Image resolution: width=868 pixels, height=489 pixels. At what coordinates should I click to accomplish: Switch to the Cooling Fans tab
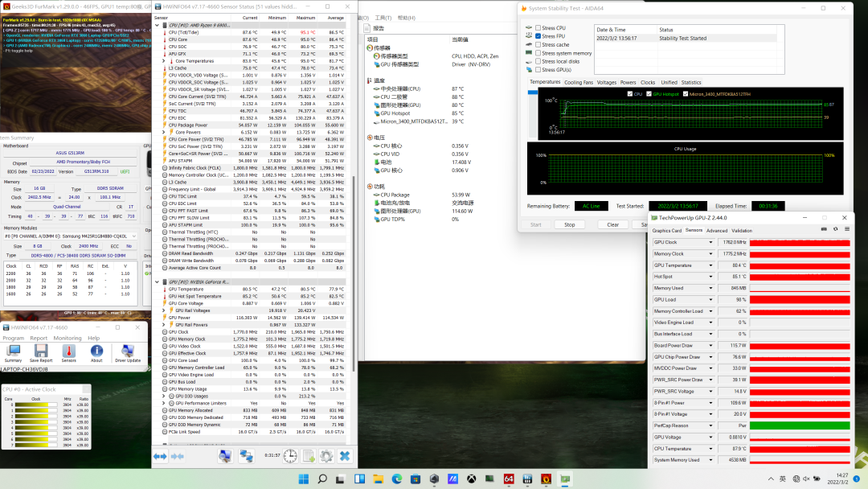click(x=579, y=82)
